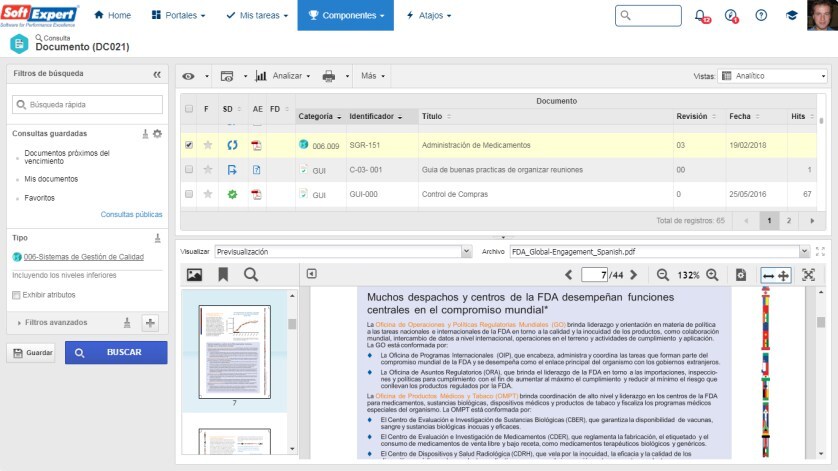
Task: Open saved queries settings gear
Action: 157,133
